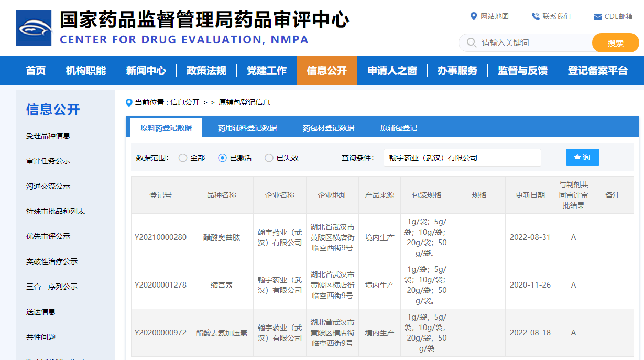Click the CDE eye logo icon
The height and width of the screenshot is (360, 644).
tap(34, 27)
